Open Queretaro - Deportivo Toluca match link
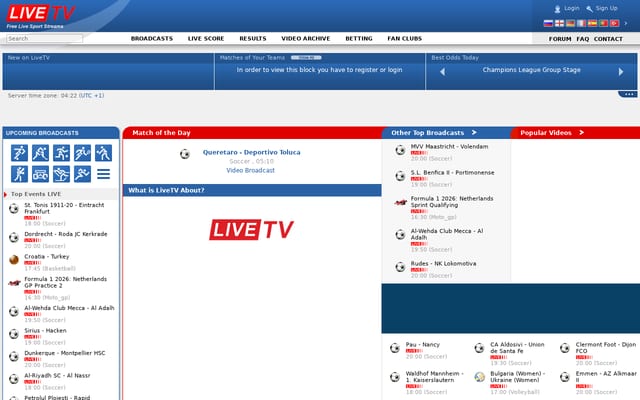Viewport: 640px width, 400px height. point(251,152)
